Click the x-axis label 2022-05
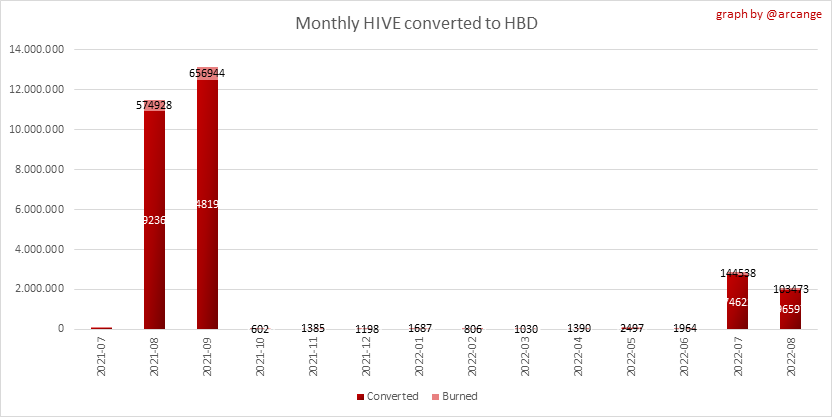This screenshot has width=832, height=417. [x=632, y=357]
